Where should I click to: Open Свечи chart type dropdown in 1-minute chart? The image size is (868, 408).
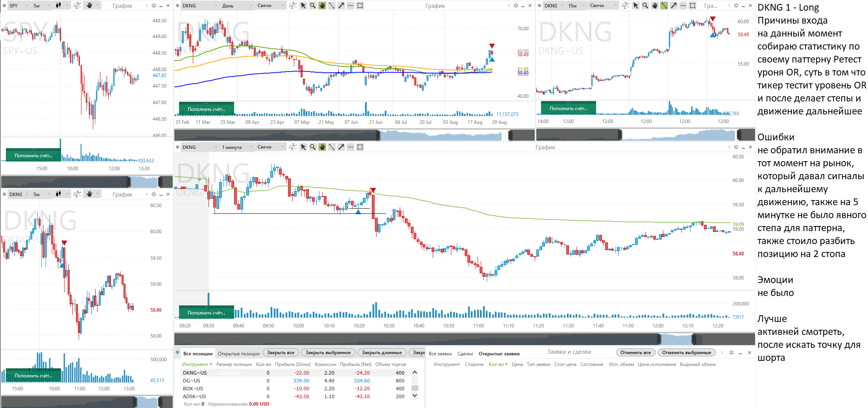271,147
